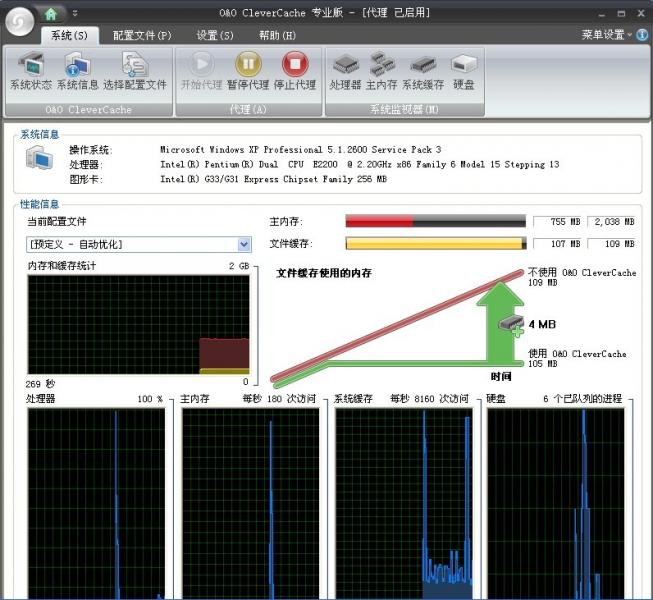Open 系统状态 system status view
The height and width of the screenshot is (600, 653).
[31, 71]
